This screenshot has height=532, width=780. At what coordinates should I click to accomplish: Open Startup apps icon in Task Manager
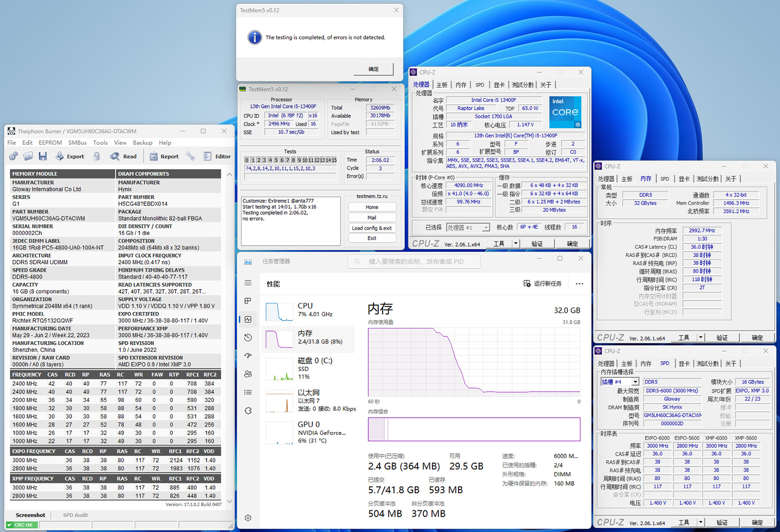248,356
